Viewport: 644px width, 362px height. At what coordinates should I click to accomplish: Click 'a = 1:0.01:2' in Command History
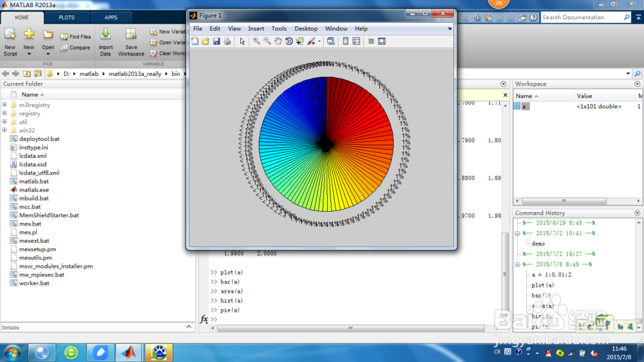pos(551,275)
